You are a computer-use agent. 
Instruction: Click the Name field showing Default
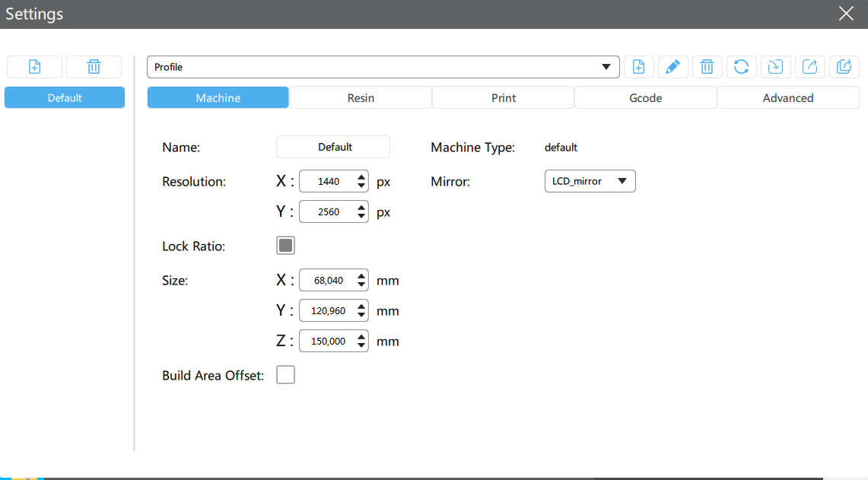pos(333,147)
